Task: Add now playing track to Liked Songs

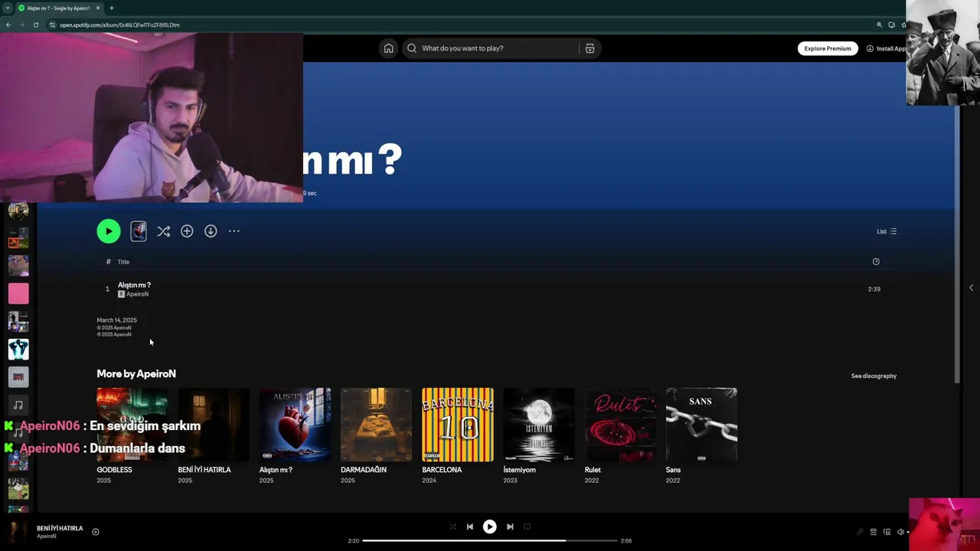Action: pyautogui.click(x=96, y=532)
